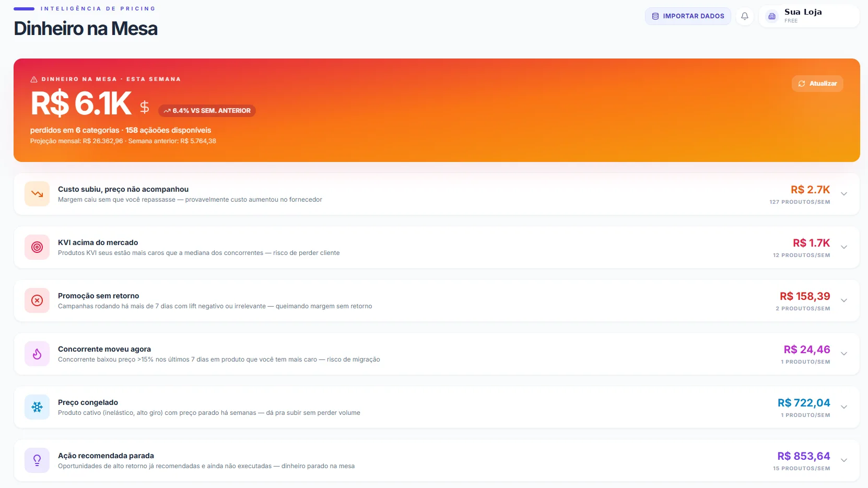Click the Campanhas rodando há mais de 7 dias description
The width and height of the screenshot is (868, 488).
click(x=215, y=306)
